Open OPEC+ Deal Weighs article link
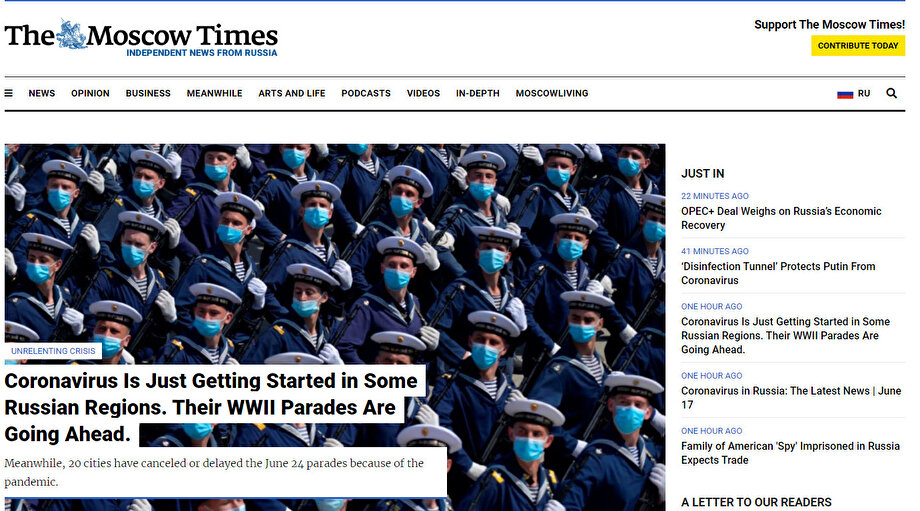This screenshot has height=511, width=920. [781, 218]
